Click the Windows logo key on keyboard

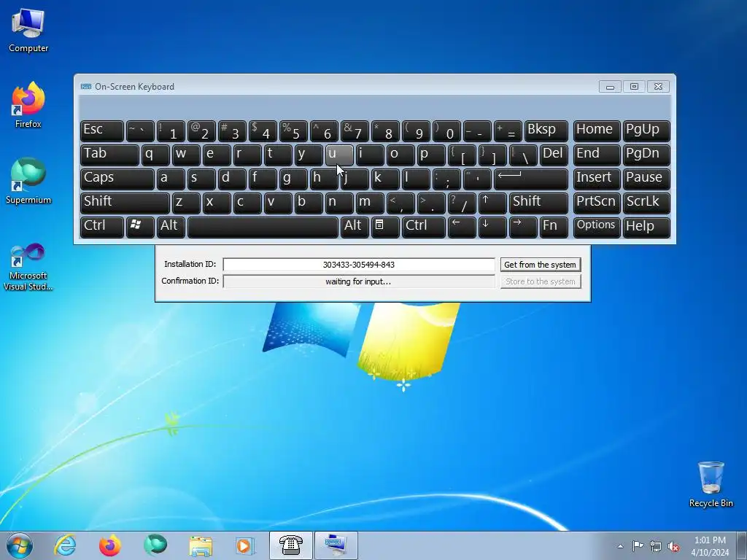[x=140, y=227]
